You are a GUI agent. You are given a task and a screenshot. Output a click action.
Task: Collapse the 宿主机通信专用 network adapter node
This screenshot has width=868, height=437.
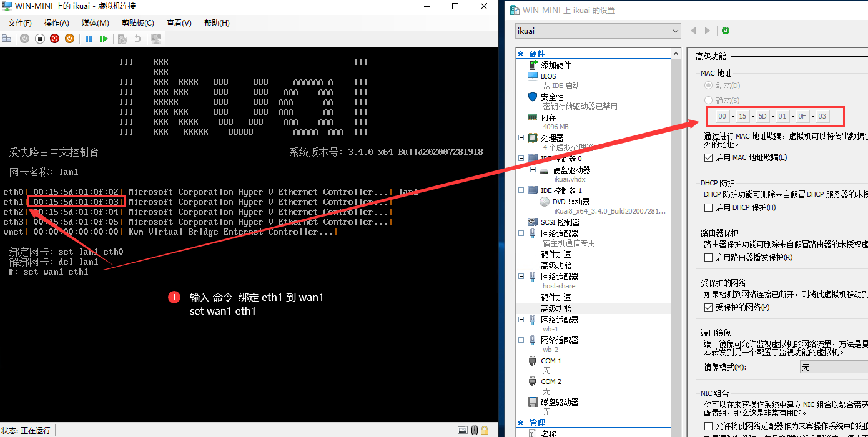point(521,233)
